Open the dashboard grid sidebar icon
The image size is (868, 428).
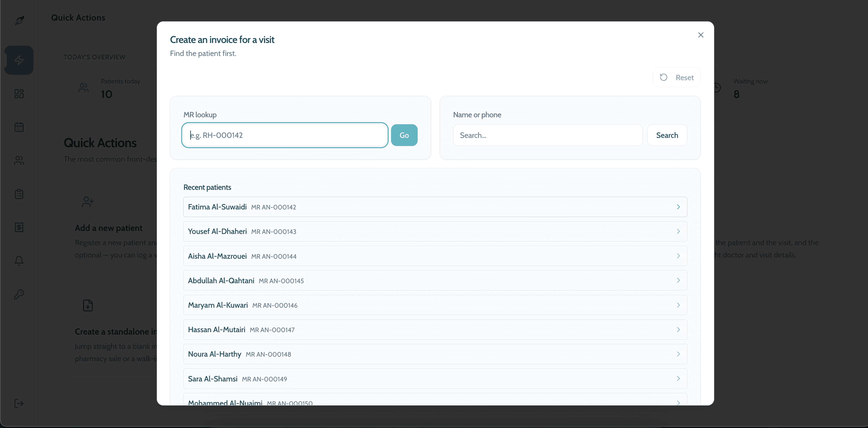[19, 94]
